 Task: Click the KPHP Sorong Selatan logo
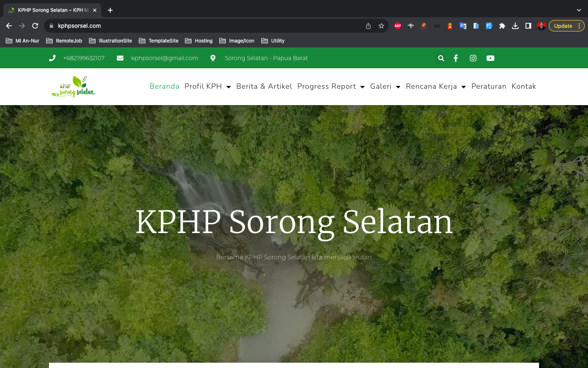[73, 86]
